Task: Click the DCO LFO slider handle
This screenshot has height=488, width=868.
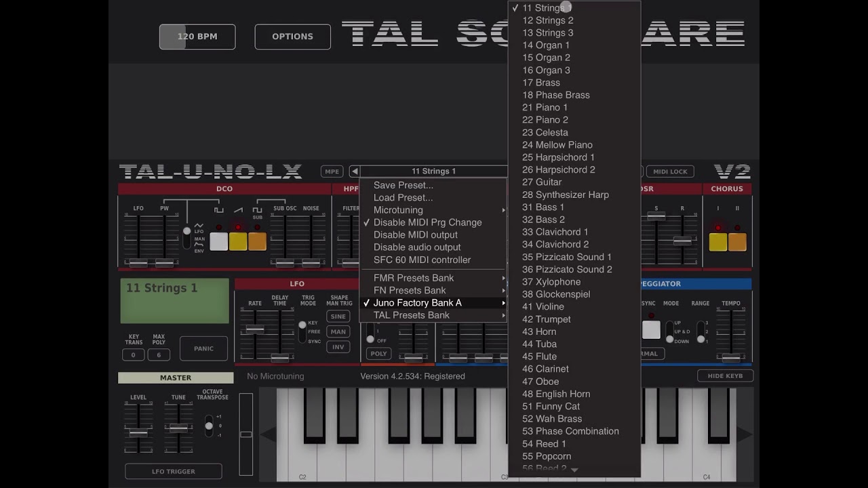Action: coord(138,263)
